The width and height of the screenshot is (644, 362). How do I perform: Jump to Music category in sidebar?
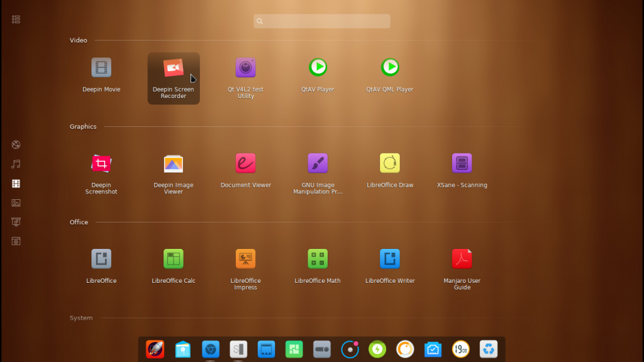16,164
